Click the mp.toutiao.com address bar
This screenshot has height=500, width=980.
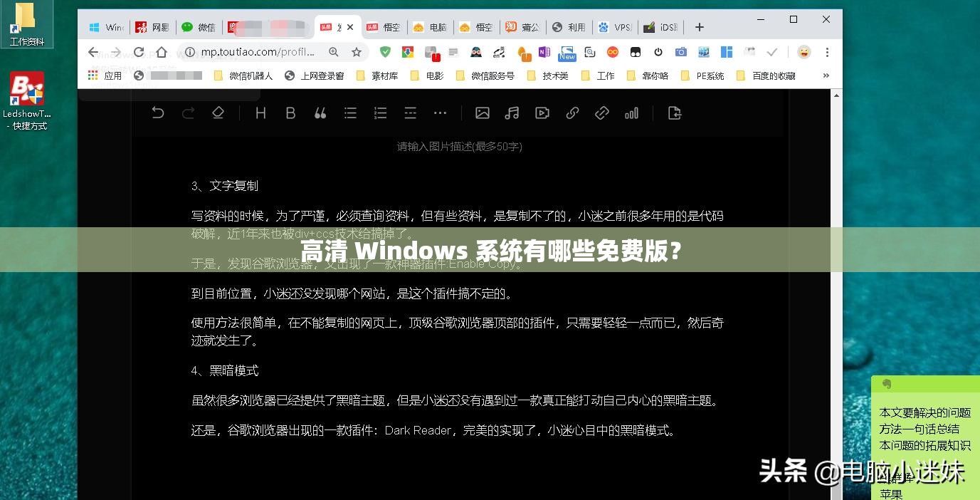[x=258, y=52]
